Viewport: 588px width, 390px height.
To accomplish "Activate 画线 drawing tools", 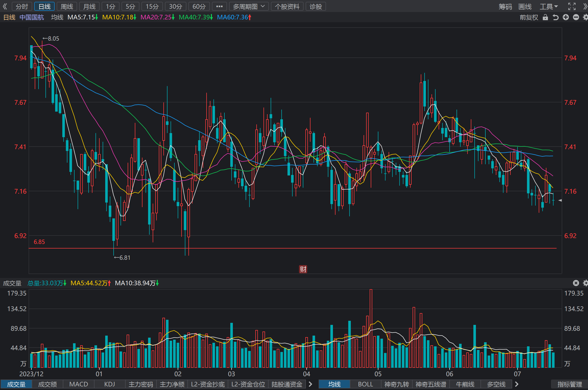I will tap(525, 6).
